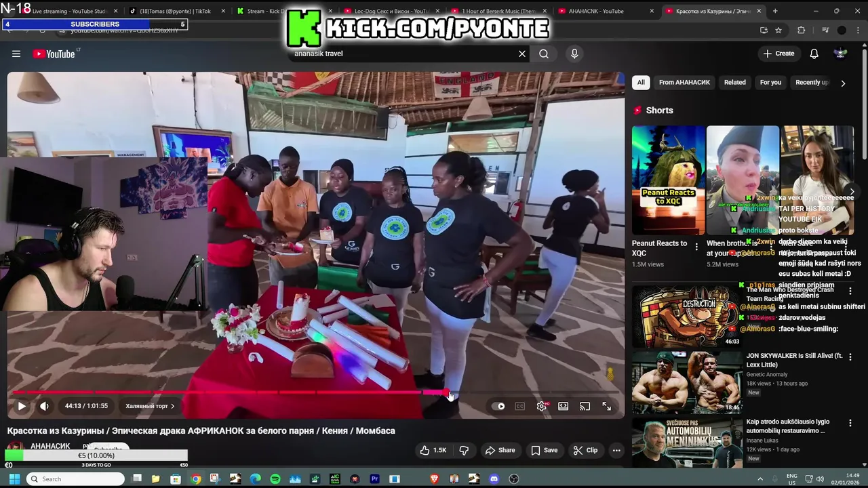Go to YouTube home via logo
868x488 pixels.
click(54, 54)
